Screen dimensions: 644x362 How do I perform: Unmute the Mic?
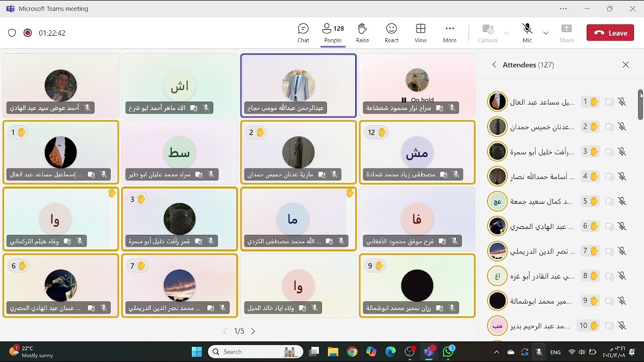(527, 33)
